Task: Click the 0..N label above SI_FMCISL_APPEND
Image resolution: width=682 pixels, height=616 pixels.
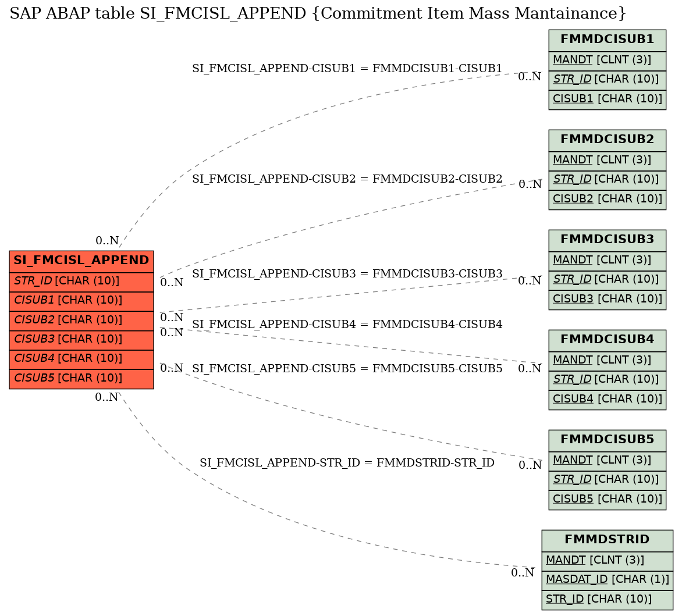Action: [x=107, y=240]
